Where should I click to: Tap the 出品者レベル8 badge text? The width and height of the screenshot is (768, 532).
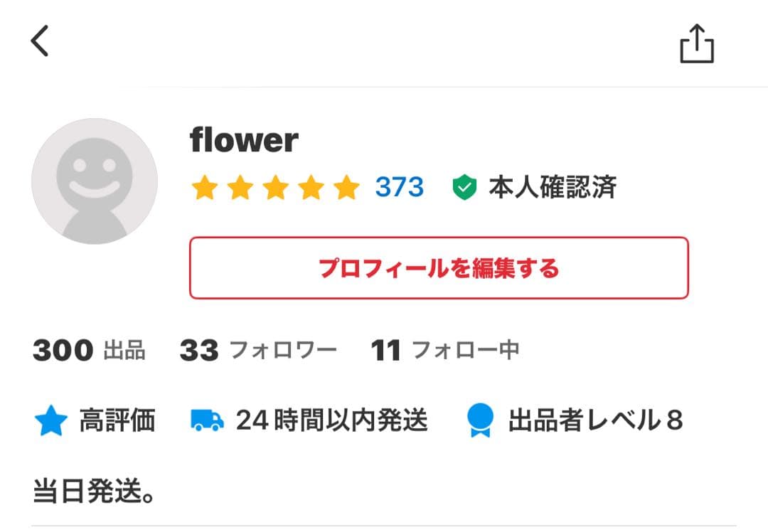[x=595, y=421]
